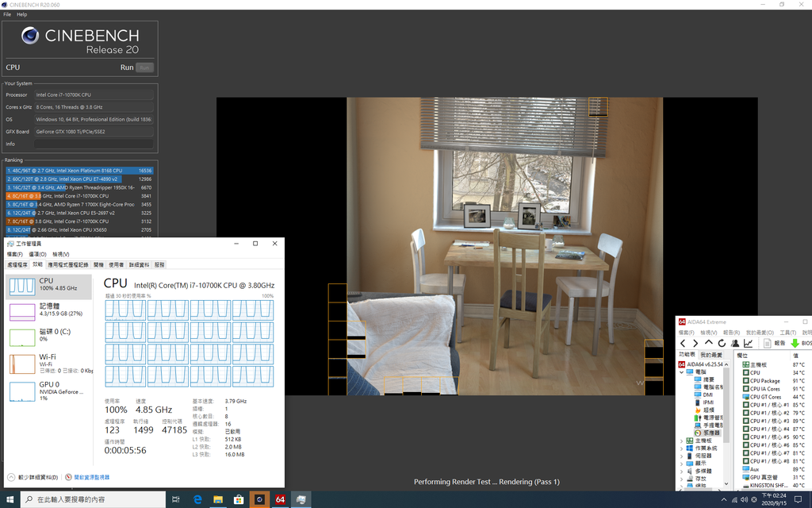
Task: Click the AIDA64 back arrow icon
Action: (x=683, y=343)
